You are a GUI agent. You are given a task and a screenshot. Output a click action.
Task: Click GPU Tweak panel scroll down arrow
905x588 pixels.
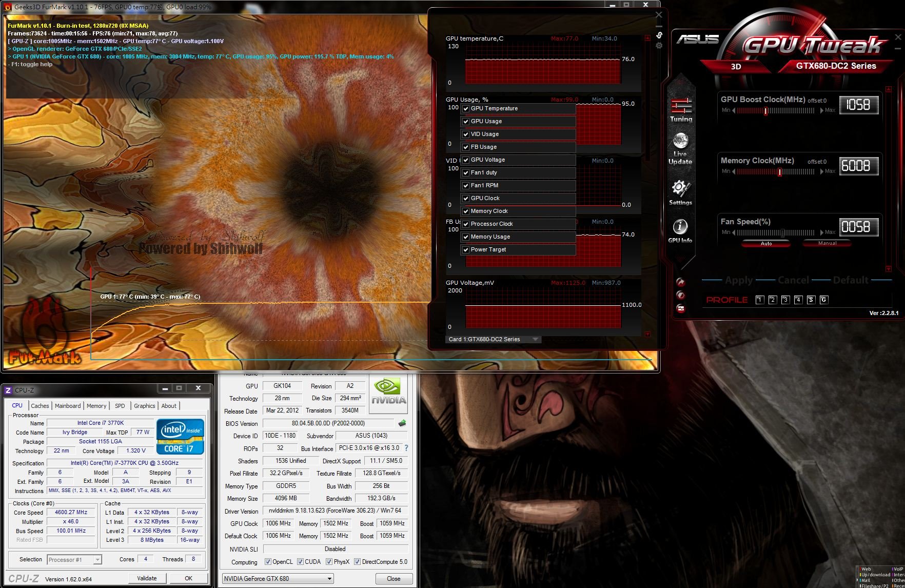point(888,268)
